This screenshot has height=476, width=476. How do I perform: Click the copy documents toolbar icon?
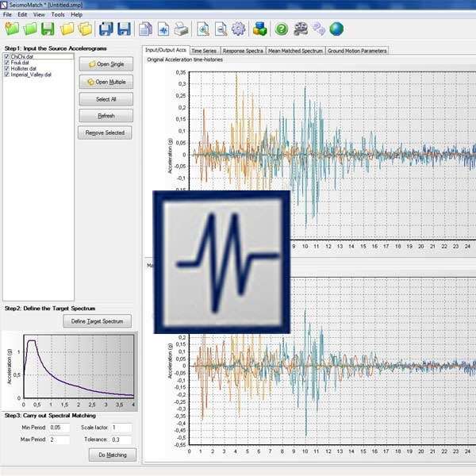pos(146,29)
